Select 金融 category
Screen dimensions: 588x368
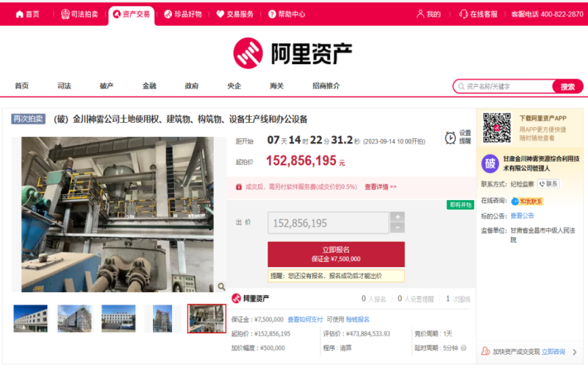coord(149,85)
